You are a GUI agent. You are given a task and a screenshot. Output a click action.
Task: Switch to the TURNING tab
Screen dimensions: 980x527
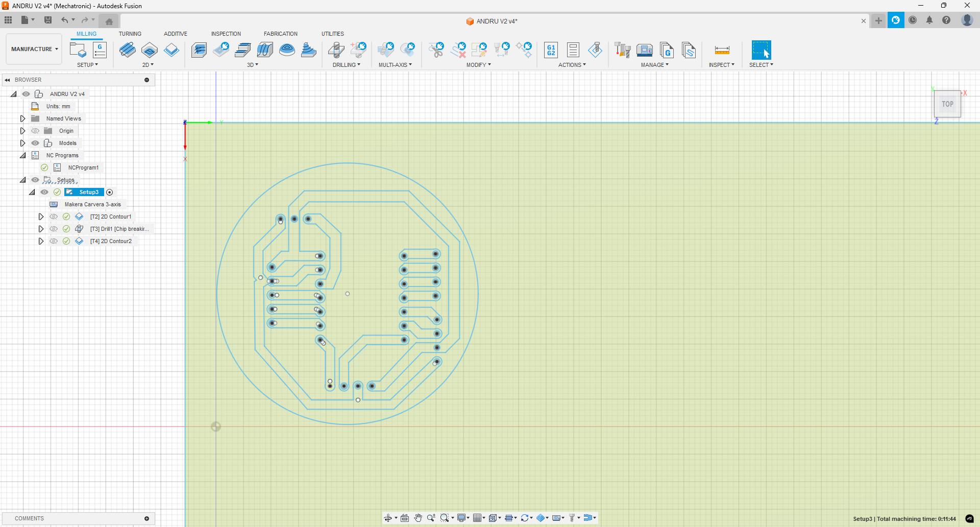coord(130,34)
